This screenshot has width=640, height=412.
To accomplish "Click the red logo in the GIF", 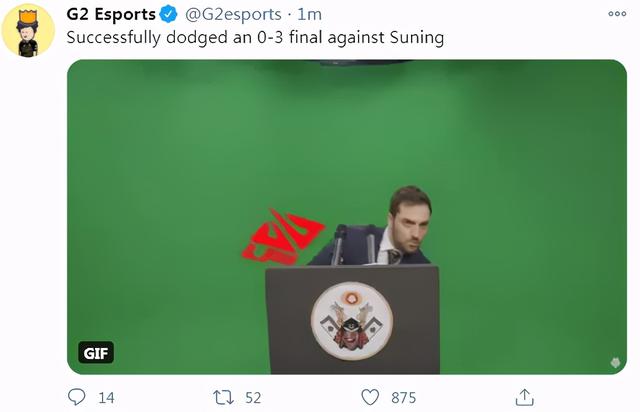I will (283, 236).
